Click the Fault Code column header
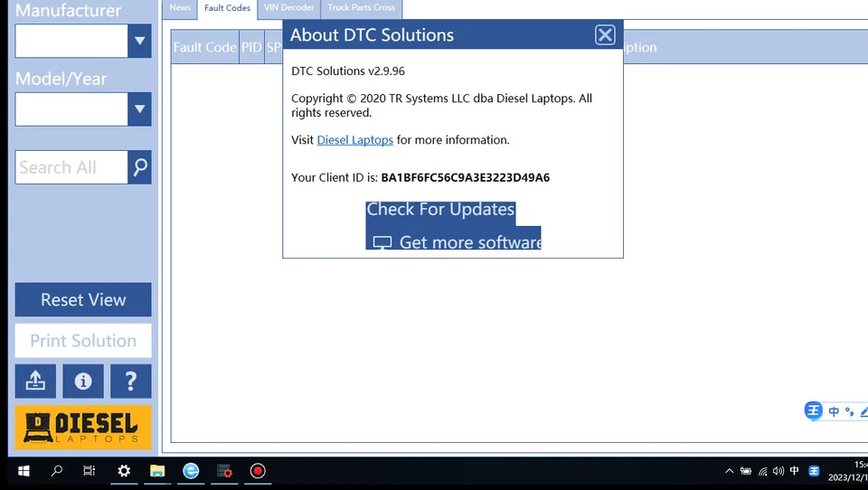The image size is (868, 490). coord(205,47)
